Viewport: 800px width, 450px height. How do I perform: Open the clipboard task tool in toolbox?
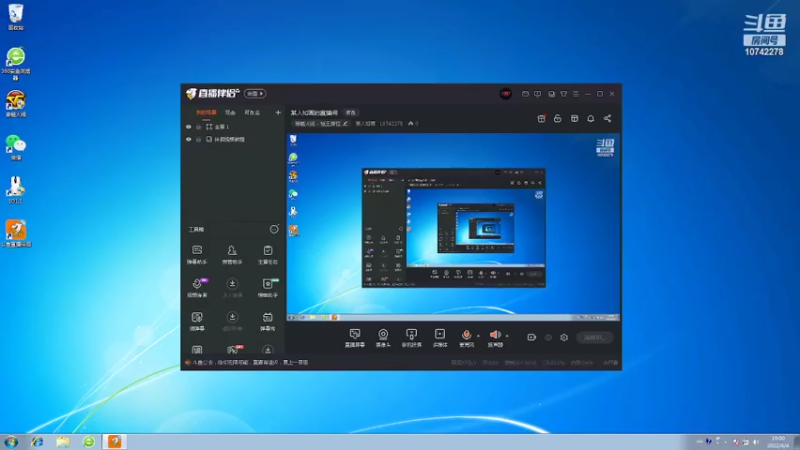tap(267, 255)
